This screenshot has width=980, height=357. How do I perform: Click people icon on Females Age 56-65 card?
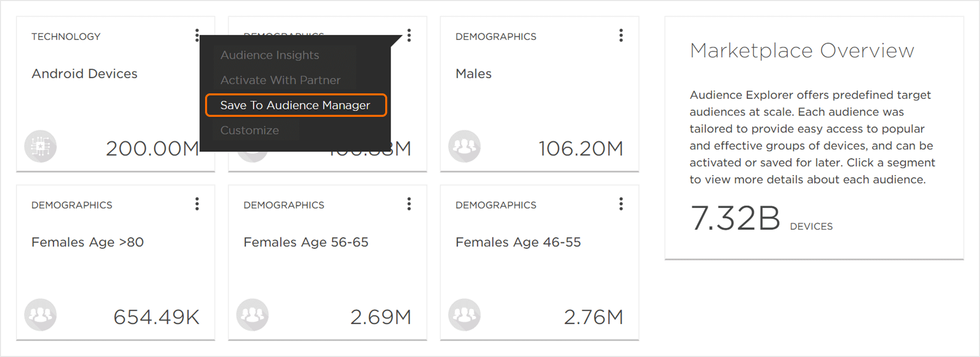(x=252, y=315)
